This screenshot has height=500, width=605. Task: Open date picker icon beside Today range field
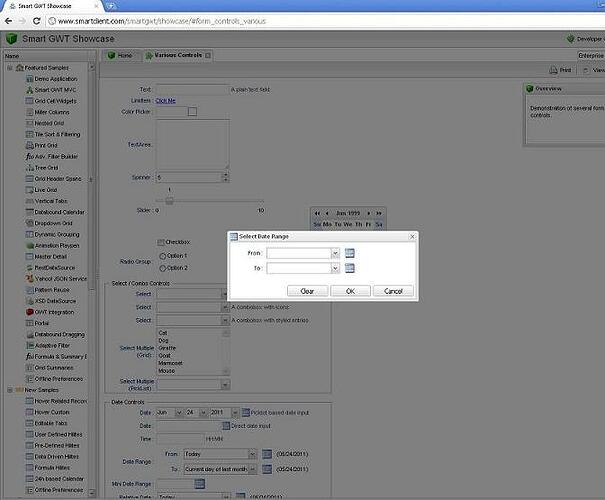[267, 454]
